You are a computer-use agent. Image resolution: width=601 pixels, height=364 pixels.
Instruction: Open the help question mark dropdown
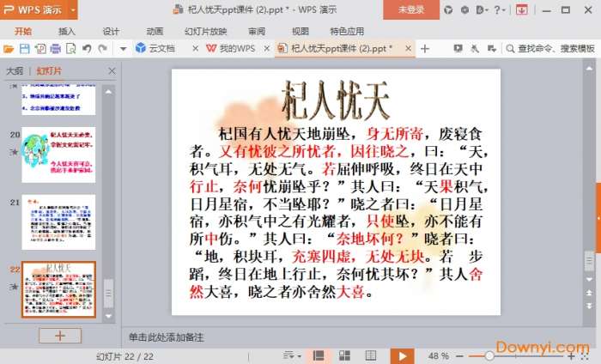click(500, 10)
